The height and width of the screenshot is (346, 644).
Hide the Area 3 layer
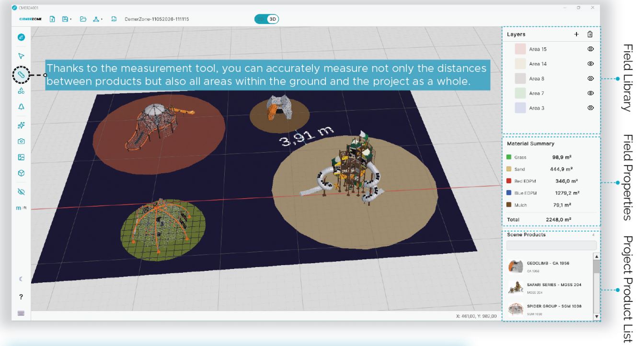point(590,108)
